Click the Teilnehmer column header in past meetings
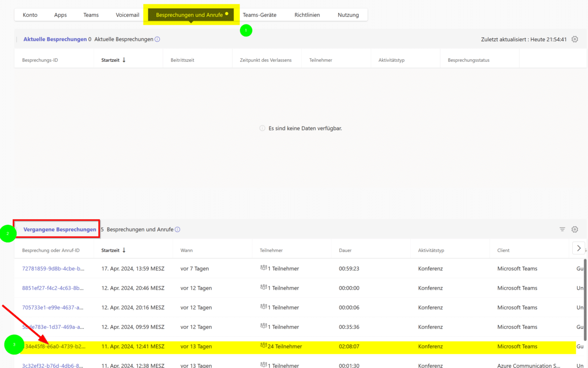Viewport: 588px width, 368px height. coord(271,250)
